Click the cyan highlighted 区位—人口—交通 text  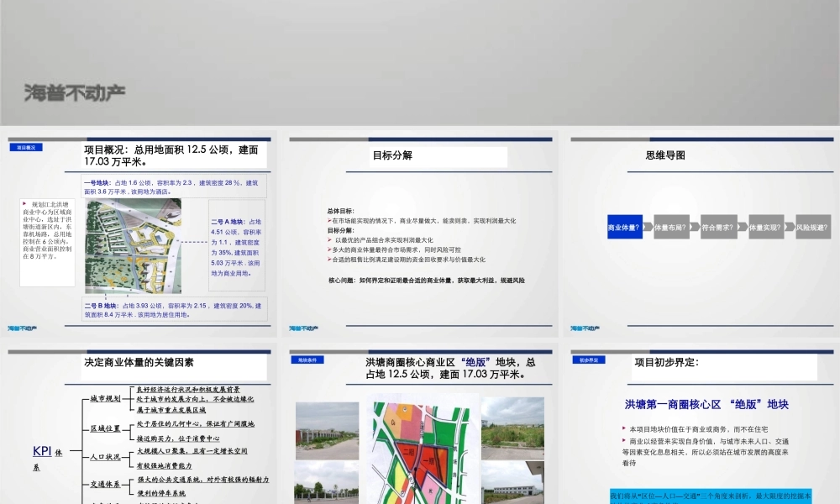tap(711, 496)
